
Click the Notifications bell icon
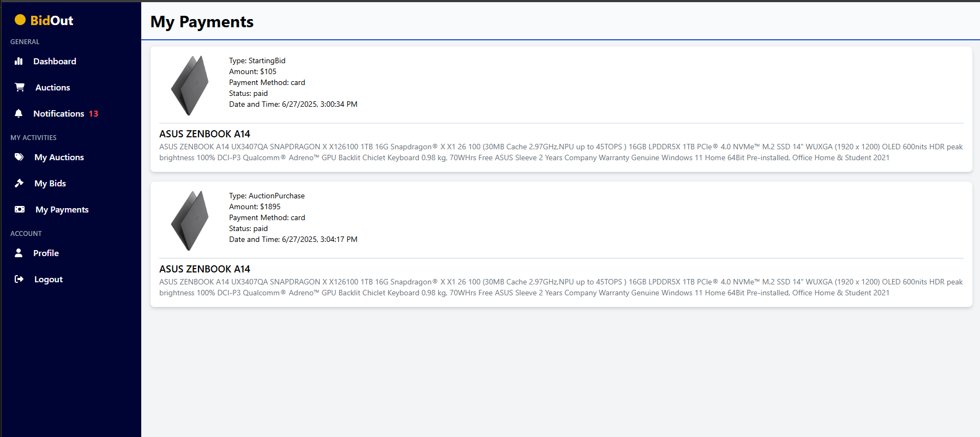click(19, 113)
